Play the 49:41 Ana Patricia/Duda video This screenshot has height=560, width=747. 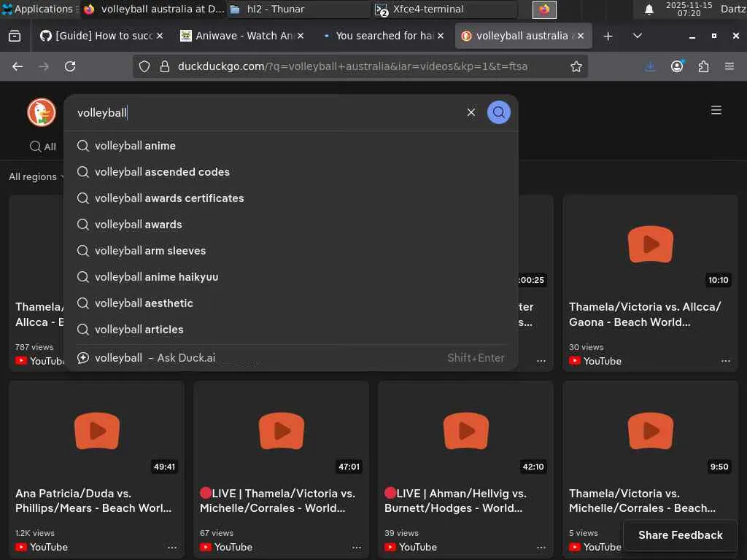97,431
